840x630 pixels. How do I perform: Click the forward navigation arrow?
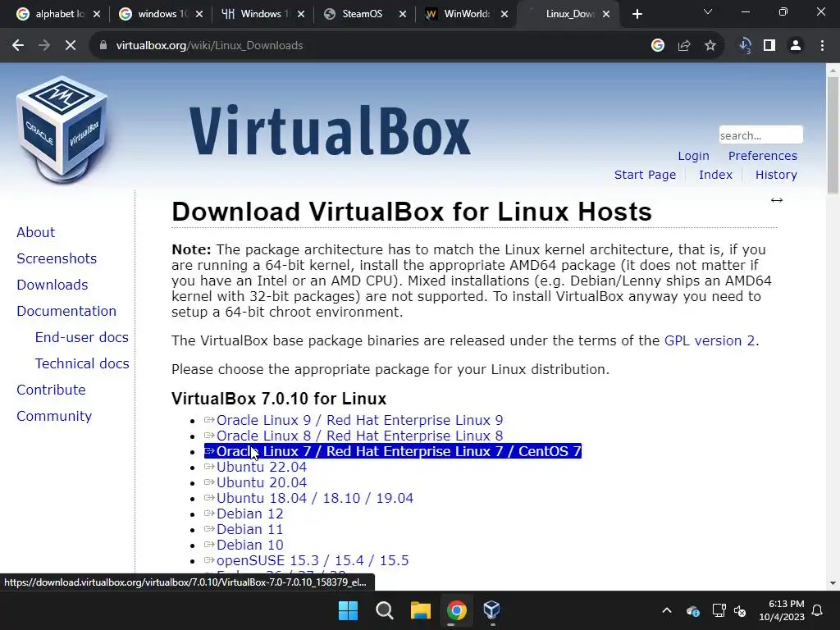pyautogui.click(x=44, y=46)
